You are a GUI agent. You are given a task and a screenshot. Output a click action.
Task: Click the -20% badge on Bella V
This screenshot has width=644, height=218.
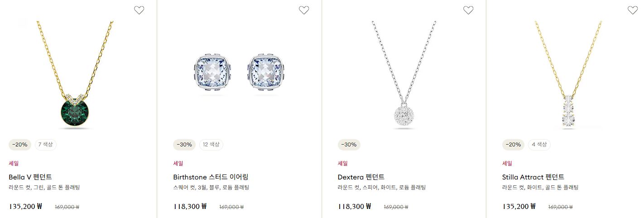click(20, 145)
